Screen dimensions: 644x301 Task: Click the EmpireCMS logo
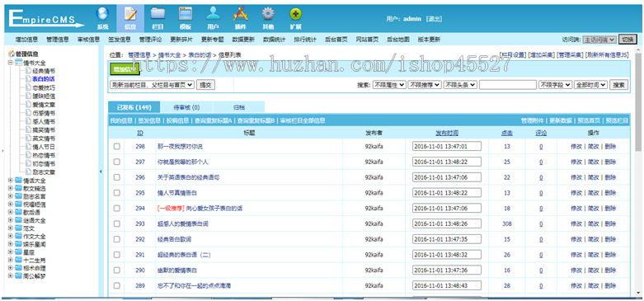(x=46, y=19)
